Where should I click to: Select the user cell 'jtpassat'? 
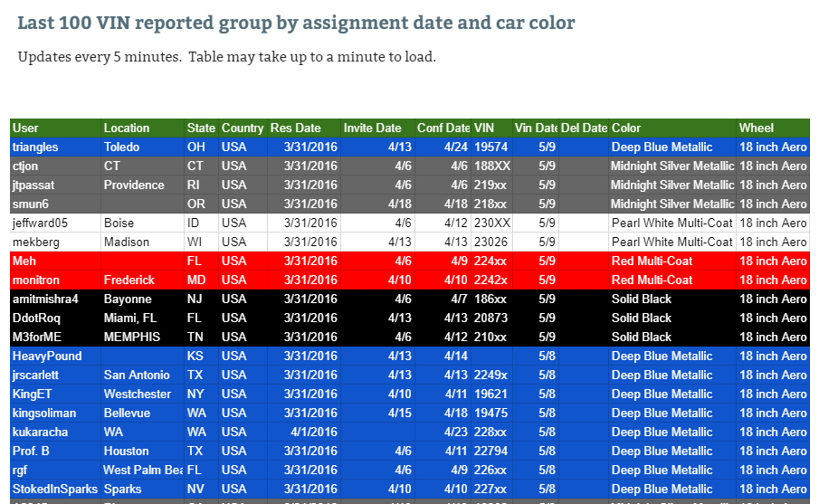(x=55, y=185)
